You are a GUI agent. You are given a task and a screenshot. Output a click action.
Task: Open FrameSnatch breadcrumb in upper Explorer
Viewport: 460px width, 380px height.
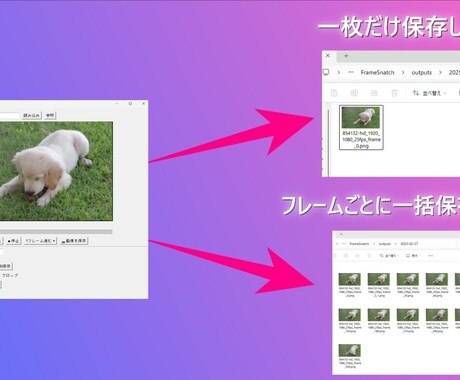coord(377,72)
